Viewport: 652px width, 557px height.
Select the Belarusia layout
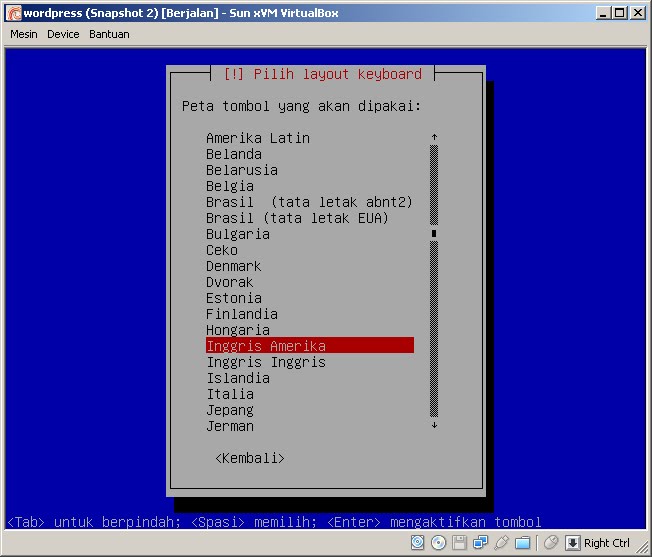coord(242,170)
